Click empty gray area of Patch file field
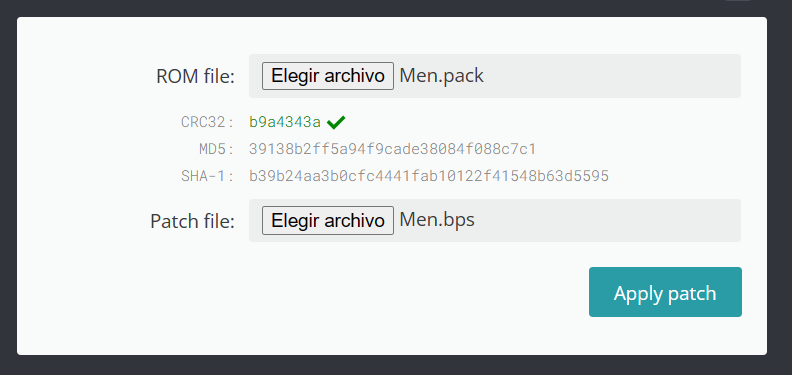The image size is (792, 375). coord(606,220)
